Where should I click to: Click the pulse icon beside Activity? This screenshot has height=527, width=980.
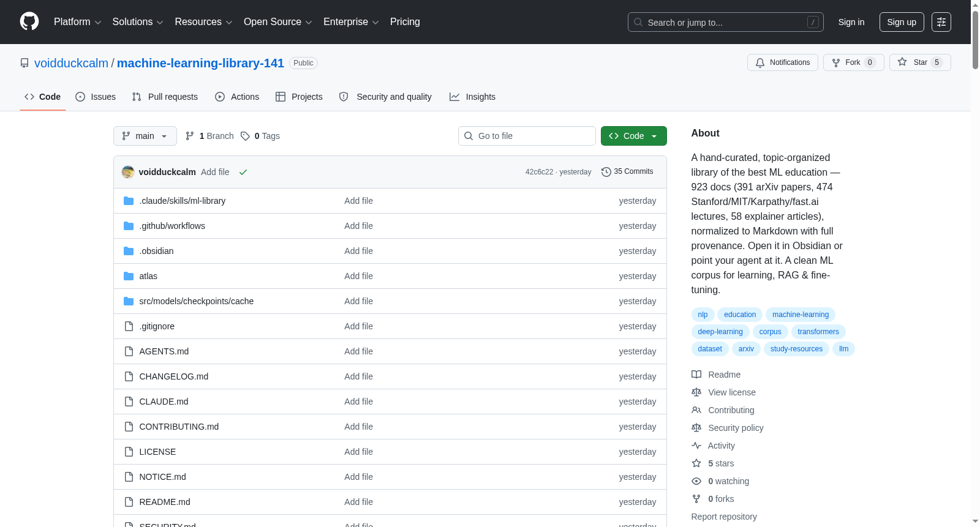tap(696, 446)
